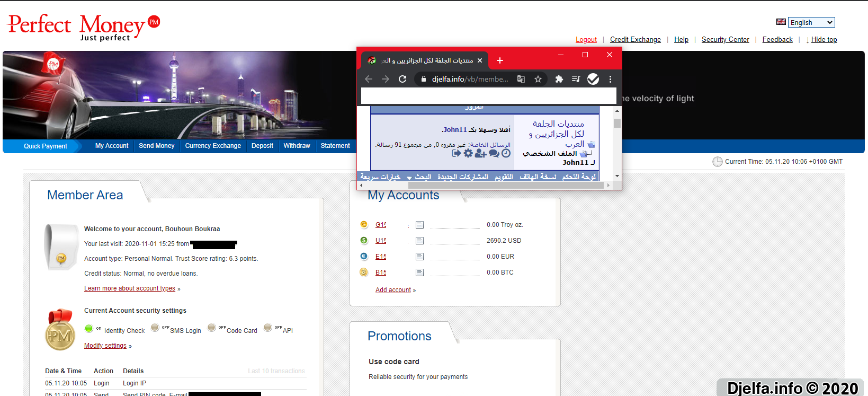
Task: Click the blue euro icon beside E15
Action: [364, 256]
